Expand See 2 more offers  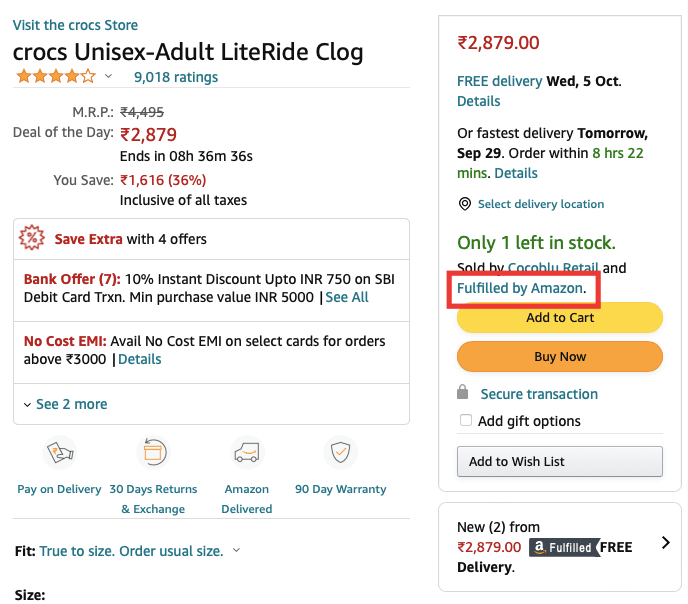click(65, 404)
